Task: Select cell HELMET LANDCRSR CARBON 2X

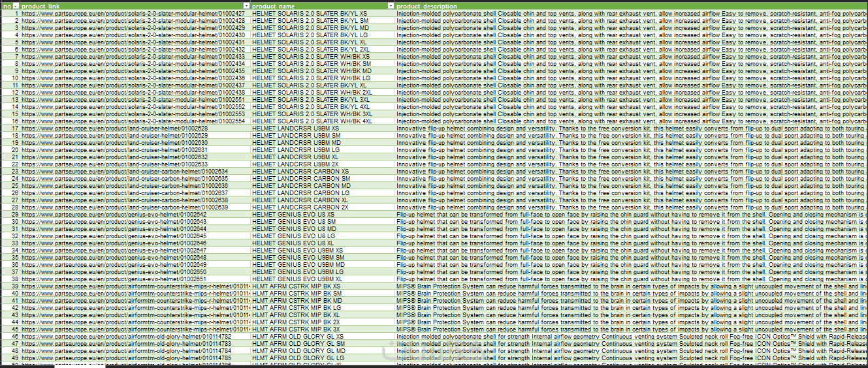Action: [323, 207]
